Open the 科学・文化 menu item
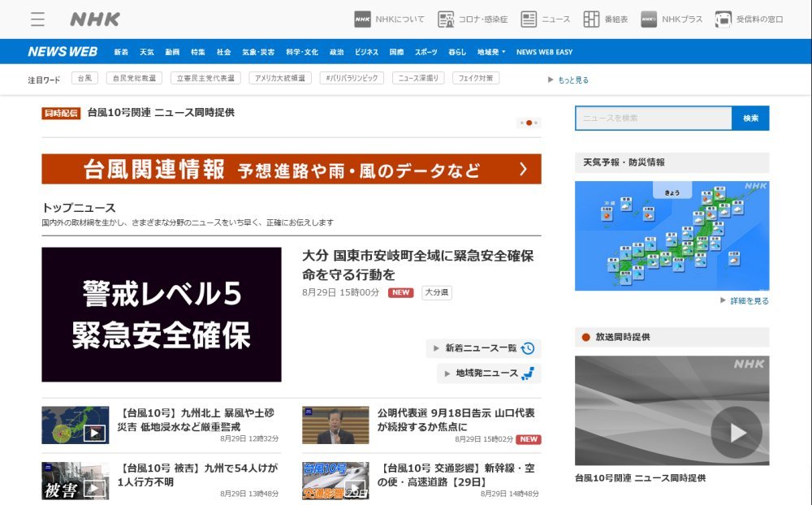Screen dimensions: 812x505 pos(302,52)
